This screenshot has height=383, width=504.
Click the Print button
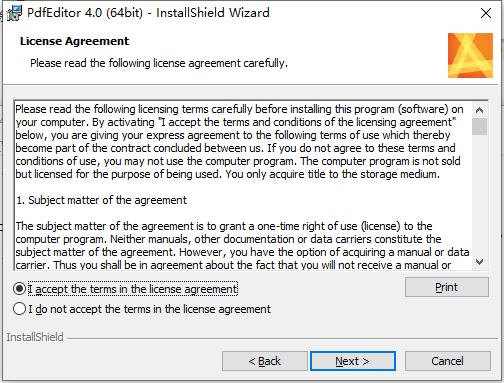pos(447,287)
